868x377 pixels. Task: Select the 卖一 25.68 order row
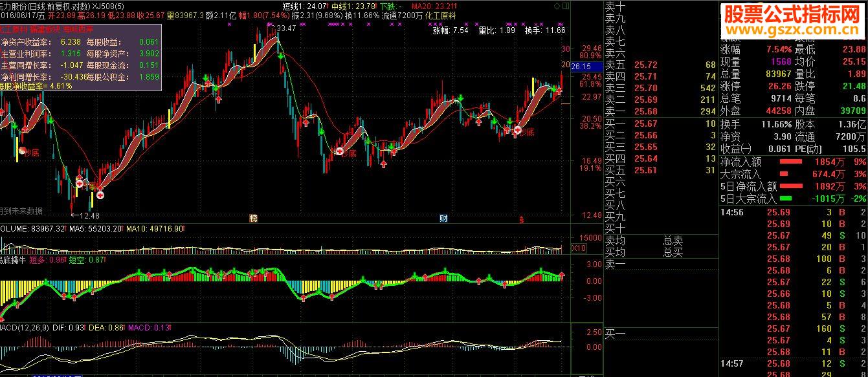click(x=660, y=111)
